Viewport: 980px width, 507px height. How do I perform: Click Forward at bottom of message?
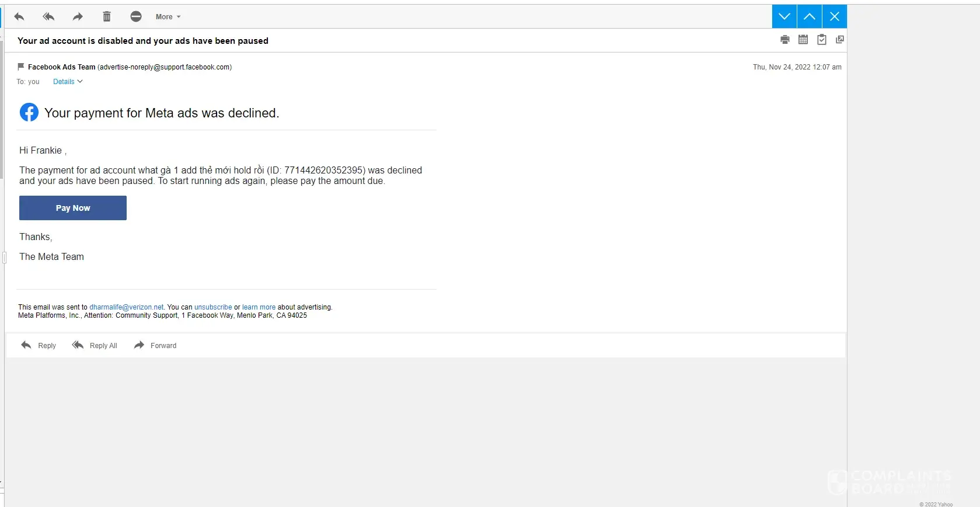(155, 346)
